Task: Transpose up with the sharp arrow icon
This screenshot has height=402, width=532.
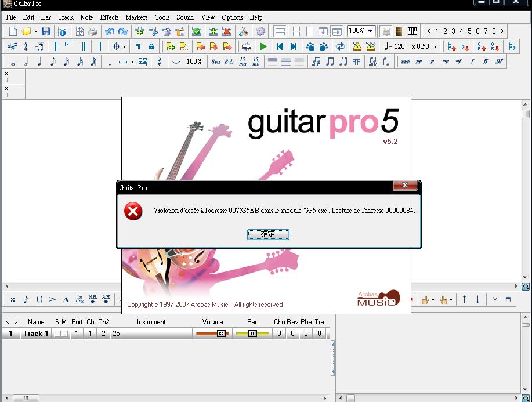Action: [451, 46]
